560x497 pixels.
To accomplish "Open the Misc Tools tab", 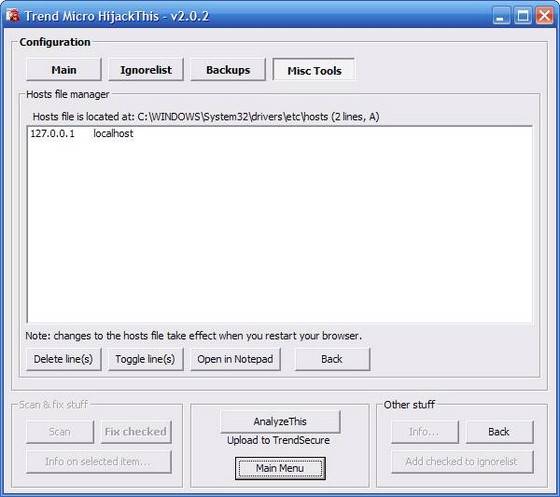I will [x=314, y=70].
